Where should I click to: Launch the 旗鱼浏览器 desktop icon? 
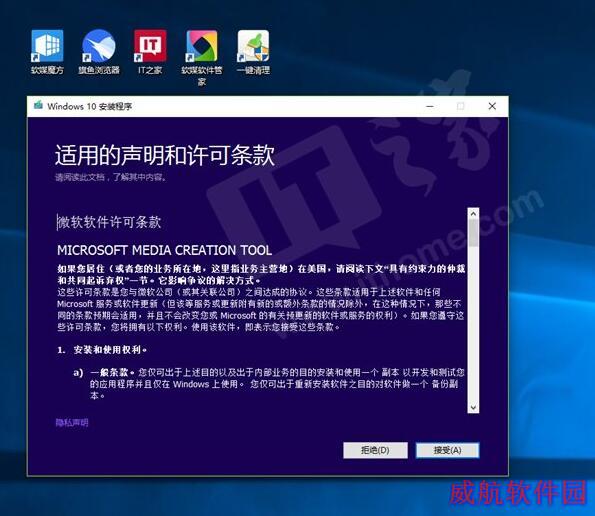[99, 52]
